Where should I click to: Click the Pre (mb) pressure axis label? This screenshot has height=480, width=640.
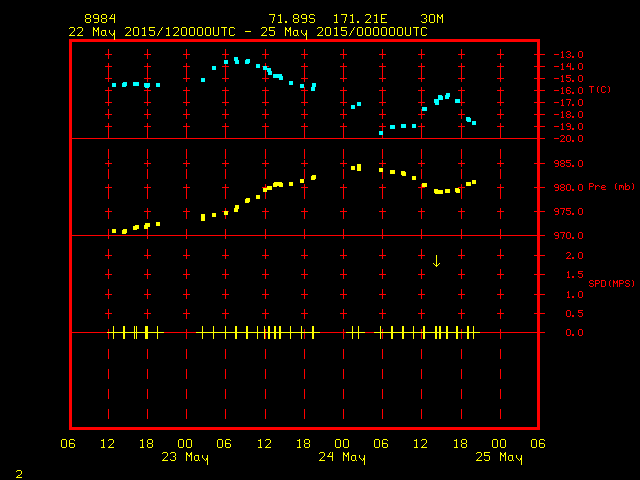tap(611, 187)
